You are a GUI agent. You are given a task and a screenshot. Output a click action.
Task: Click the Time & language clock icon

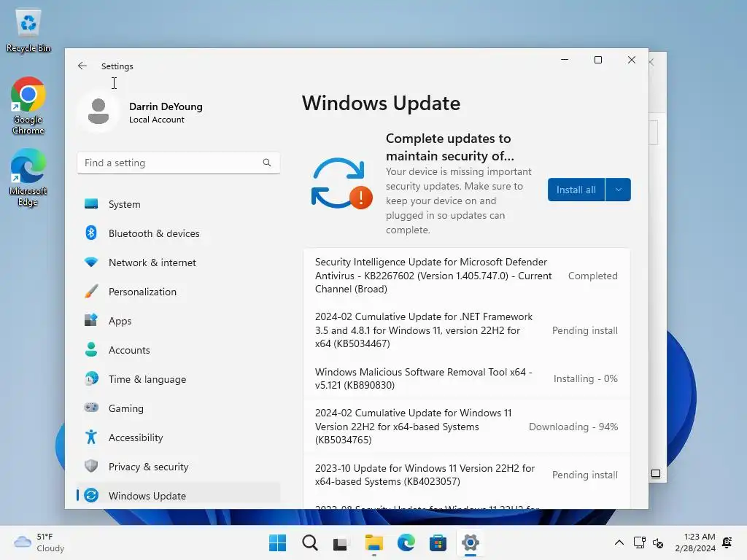(91, 379)
